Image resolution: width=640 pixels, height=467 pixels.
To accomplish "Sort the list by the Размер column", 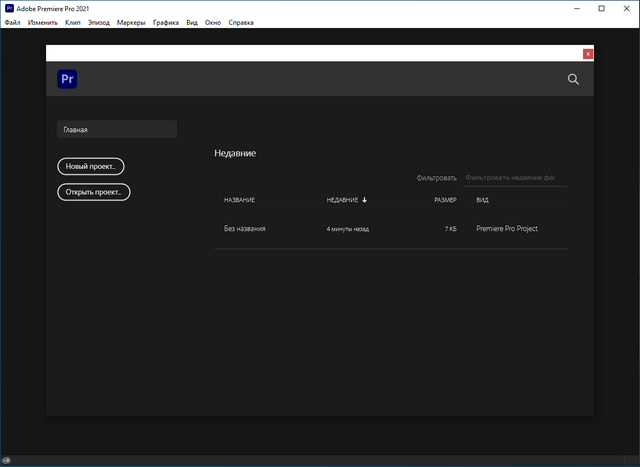I will tap(445, 200).
